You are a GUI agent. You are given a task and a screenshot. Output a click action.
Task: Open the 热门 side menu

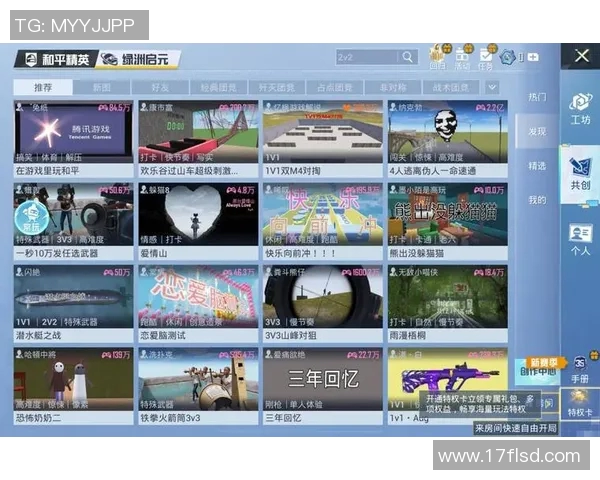point(537,97)
